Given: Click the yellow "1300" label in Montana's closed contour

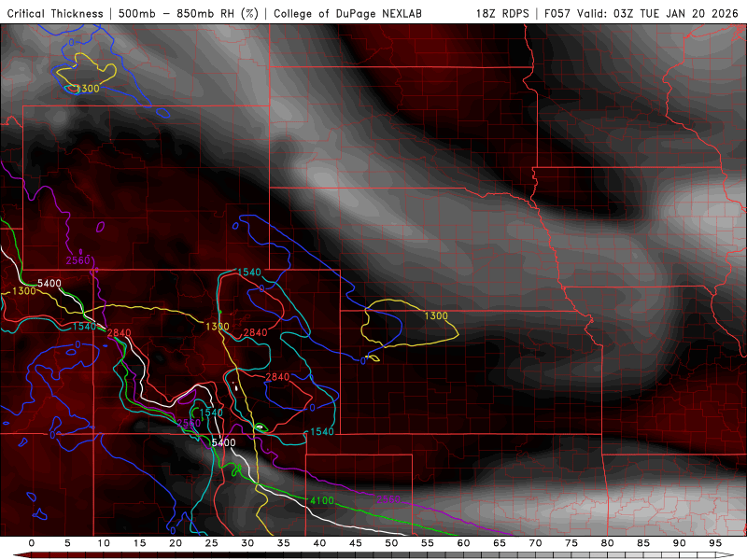Looking at the screenshot, I should (x=88, y=89).
